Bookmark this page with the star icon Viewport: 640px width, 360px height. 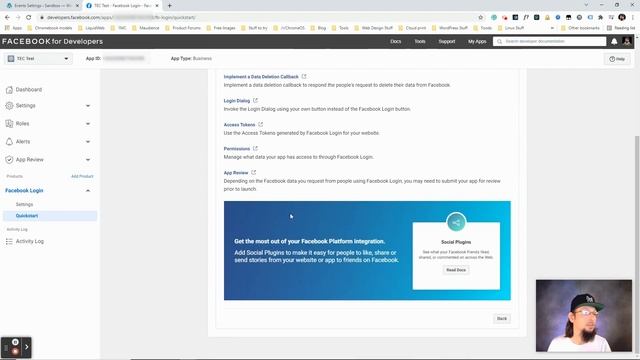pyautogui.click(x=480, y=18)
